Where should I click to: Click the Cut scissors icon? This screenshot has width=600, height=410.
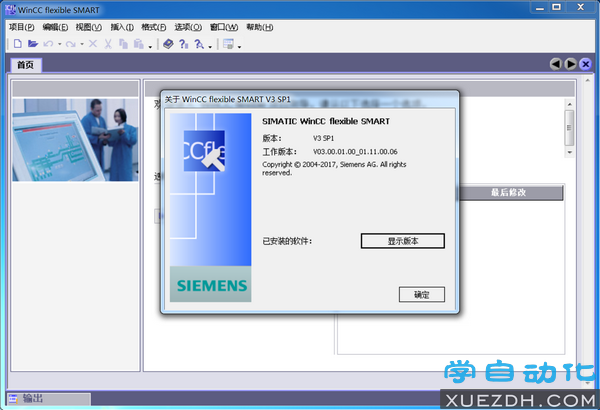[108, 44]
